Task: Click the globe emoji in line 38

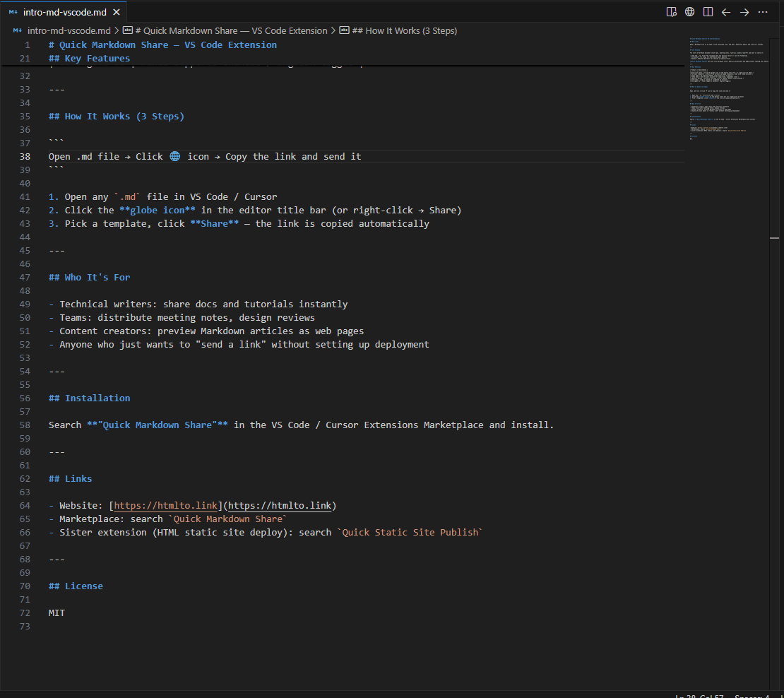Action: coord(175,157)
